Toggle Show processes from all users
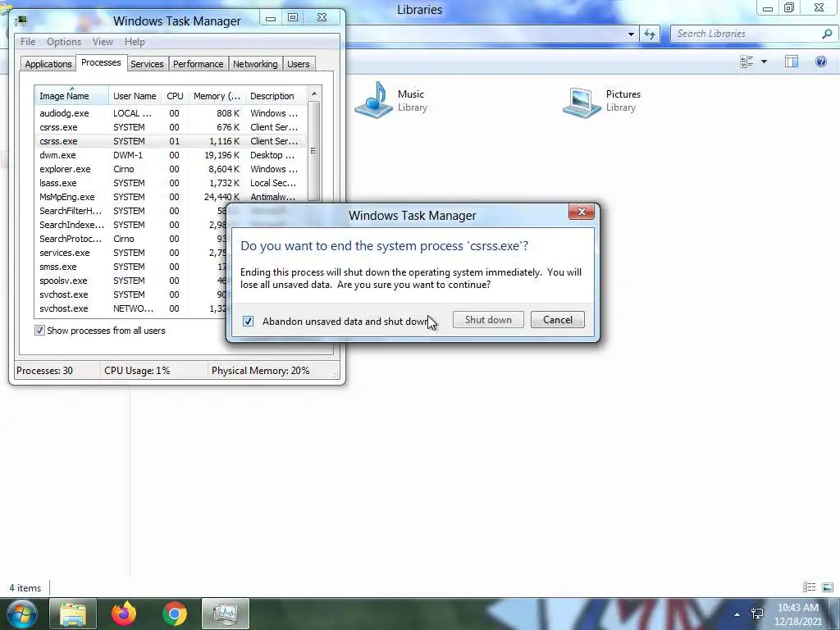 39,331
